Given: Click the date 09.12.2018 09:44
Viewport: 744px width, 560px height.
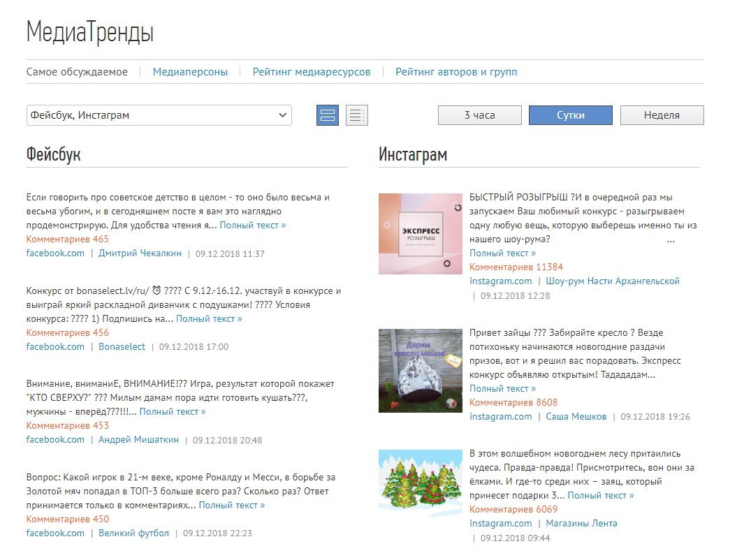Looking at the screenshot, I should point(516,538).
